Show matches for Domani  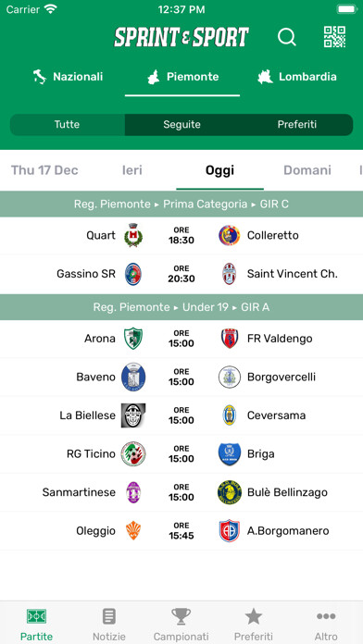[x=307, y=170]
